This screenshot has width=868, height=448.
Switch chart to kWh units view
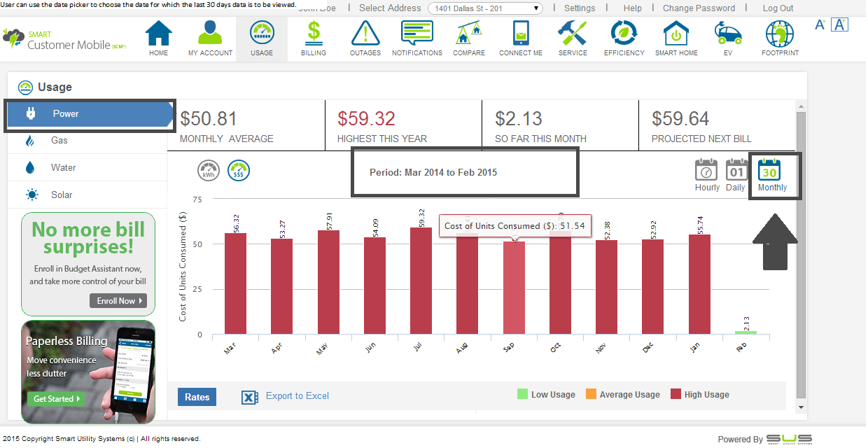click(209, 171)
